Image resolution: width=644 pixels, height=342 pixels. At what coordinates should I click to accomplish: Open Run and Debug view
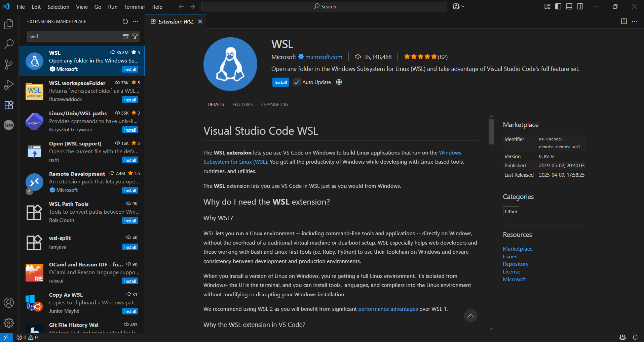(x=9, y=85)
